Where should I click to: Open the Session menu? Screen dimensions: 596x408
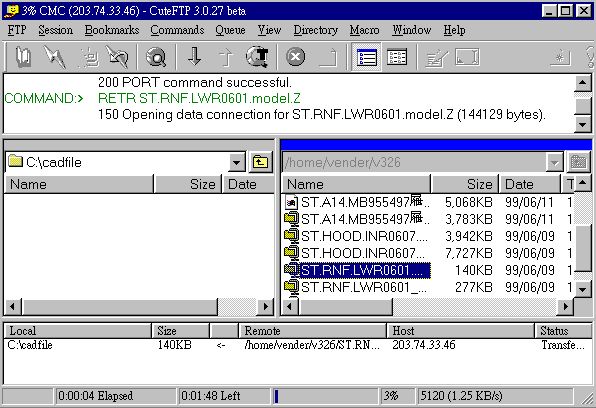55,30
